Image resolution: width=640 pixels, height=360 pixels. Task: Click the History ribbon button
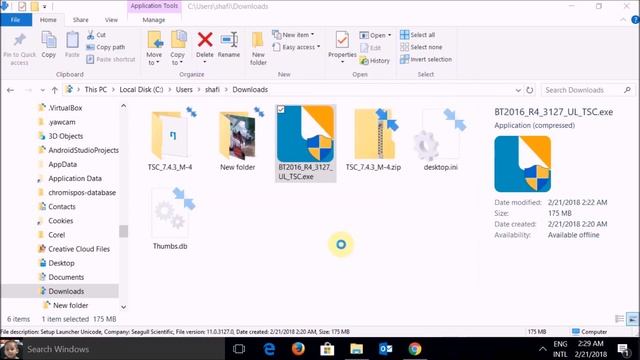[375, 61]
